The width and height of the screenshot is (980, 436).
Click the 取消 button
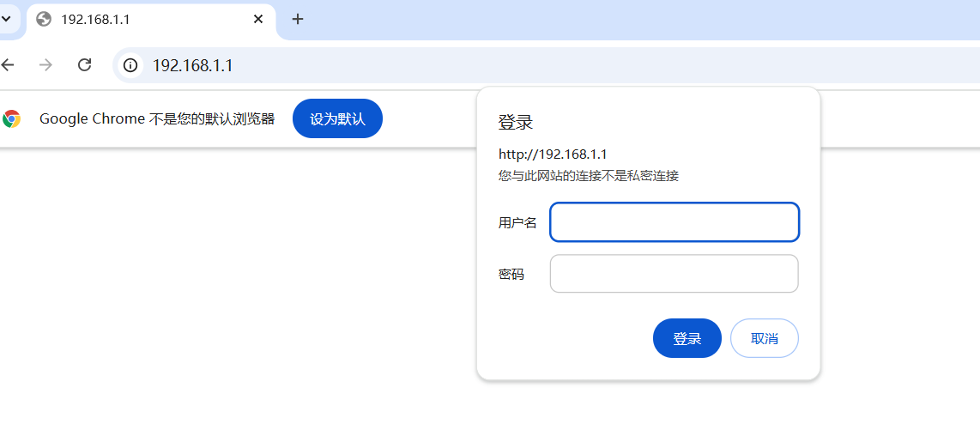click(765, 338)
